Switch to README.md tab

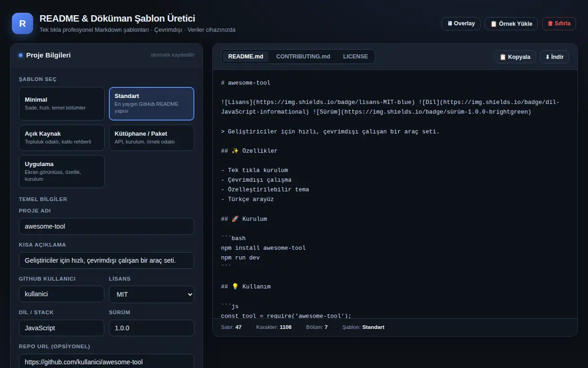point(245,56)
